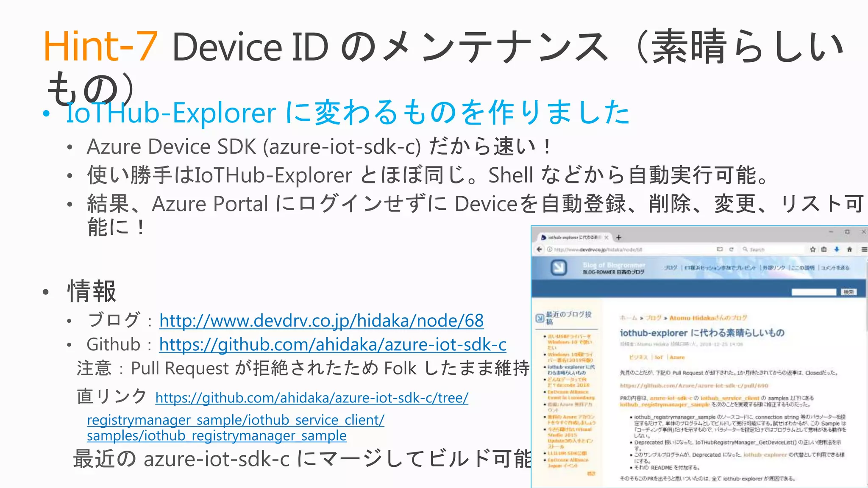
Task: Open downloads with the blue arrow icon
Action: tap(837, 249)
